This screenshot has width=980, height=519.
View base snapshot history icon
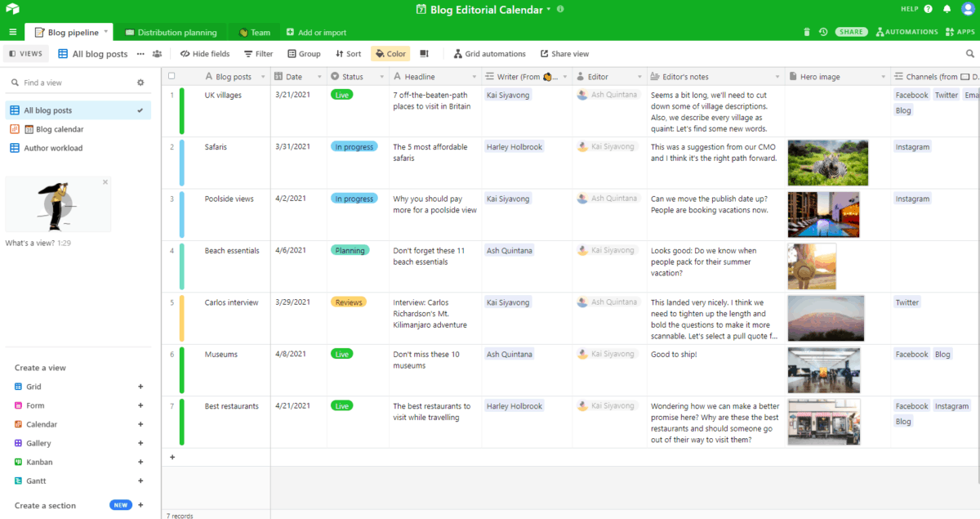click(x=823, y=31)
